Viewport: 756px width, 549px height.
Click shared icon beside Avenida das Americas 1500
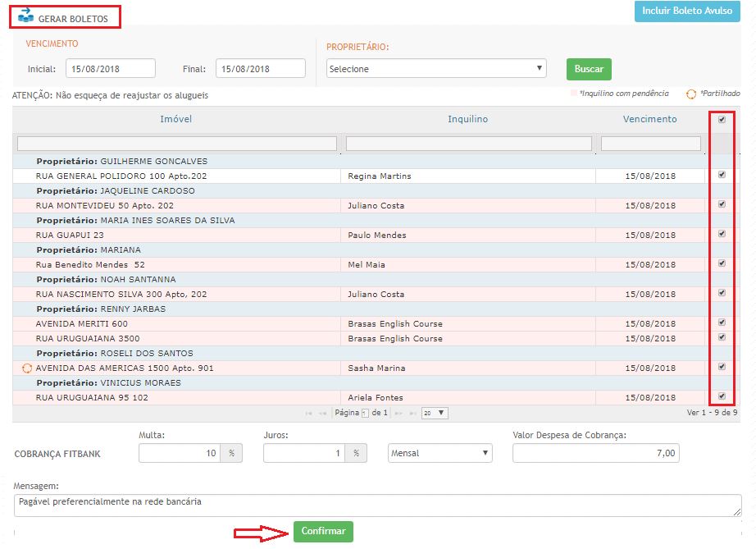[x=27, y=368]
